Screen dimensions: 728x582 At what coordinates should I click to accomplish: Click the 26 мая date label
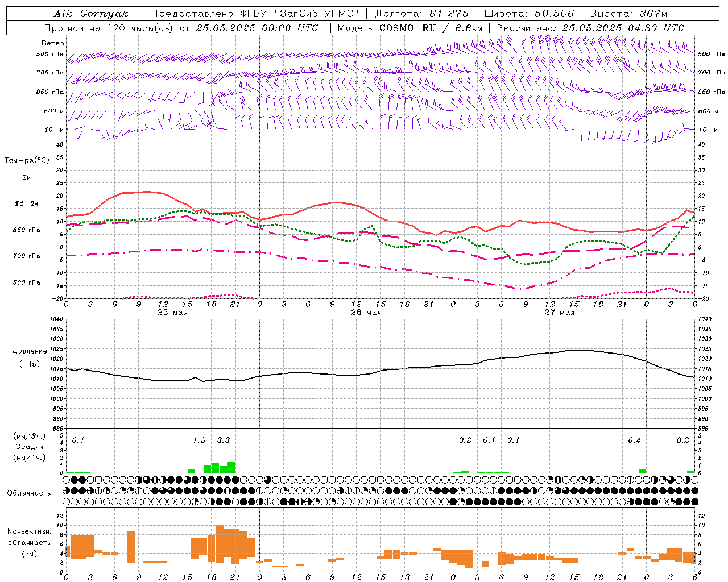(366, 313)
